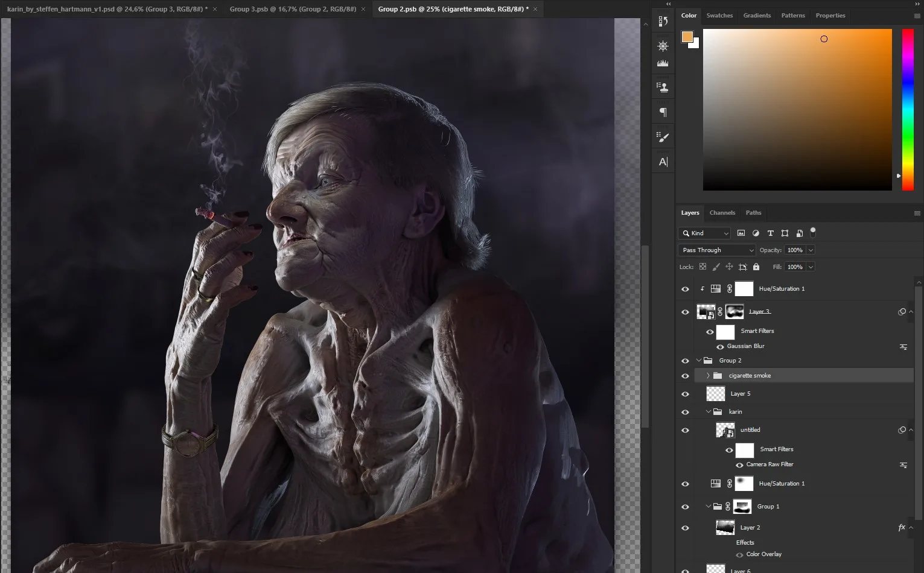The height and width of the screenshot is (573, 924).
Task: Click the foreground color swatch
Action: tap(687, 37)
